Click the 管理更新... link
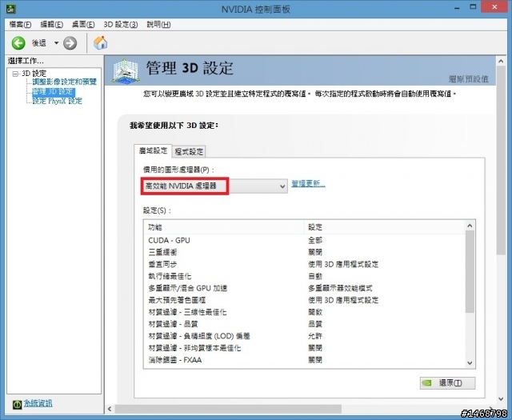512x420 pixels. pyautogui.click(x=308, y=183)
